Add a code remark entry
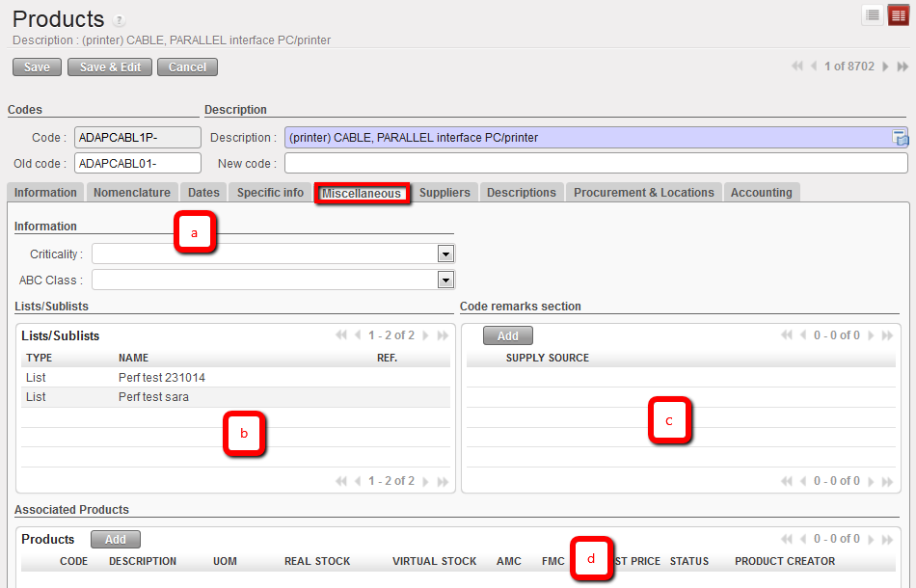Screen dimensions: 916x588 pyautogui.click(x=507, y=335)
